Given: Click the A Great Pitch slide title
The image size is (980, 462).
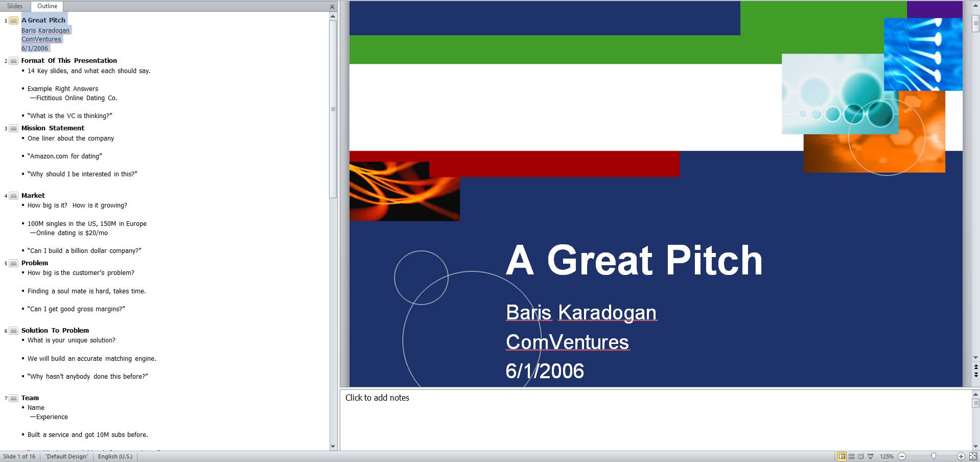Looking at the screenshot, I should [x=634, y=261].
